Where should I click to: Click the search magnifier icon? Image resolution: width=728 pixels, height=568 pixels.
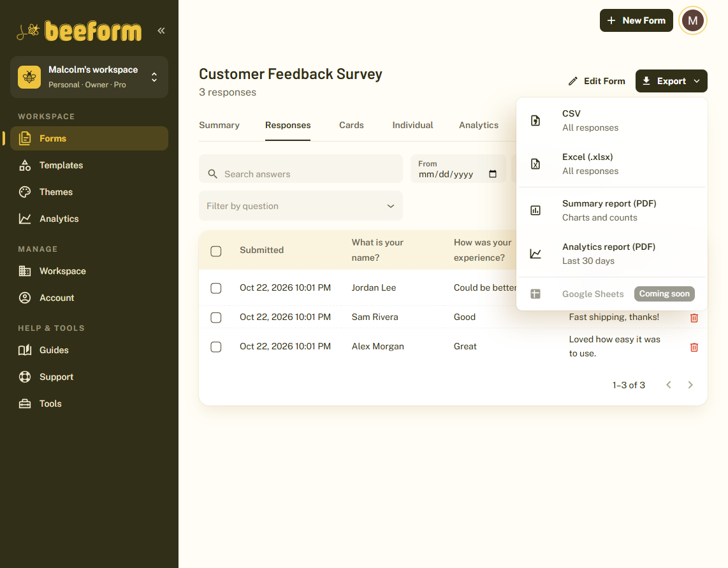[x=213, y=173]
